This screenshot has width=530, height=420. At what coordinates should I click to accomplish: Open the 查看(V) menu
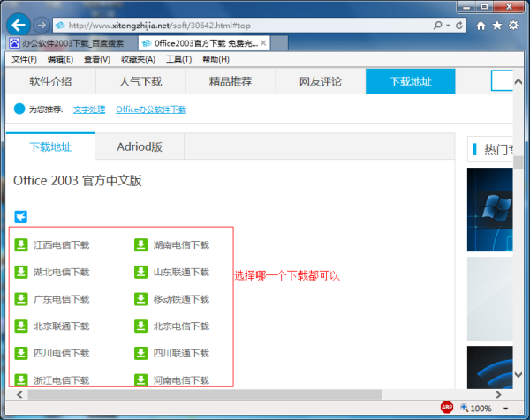click(97, 59)
